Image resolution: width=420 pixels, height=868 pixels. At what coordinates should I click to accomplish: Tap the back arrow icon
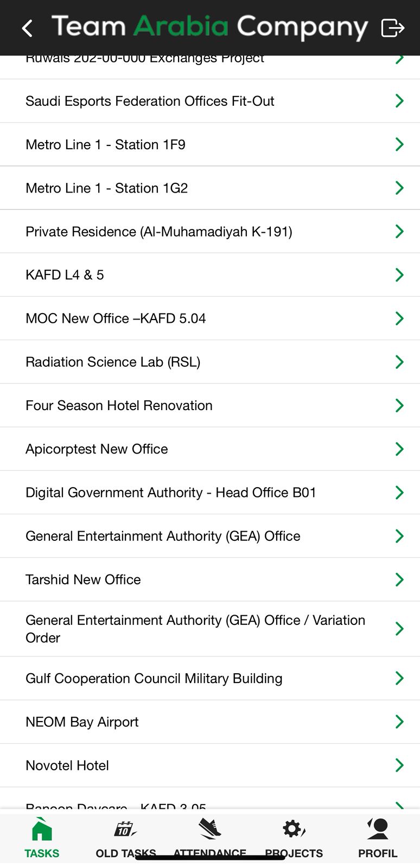click(x=28, y=28)
